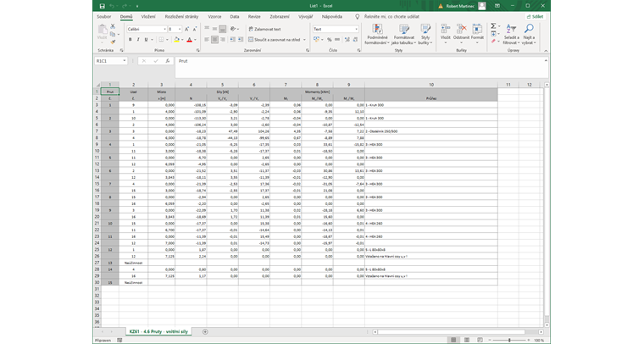Align cell content to the top
The image size is (644, 344).
coord(207,29)
